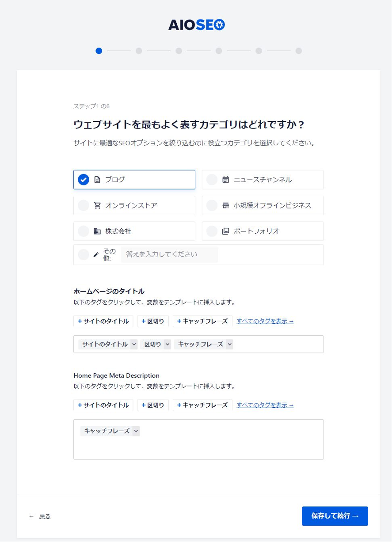Click the online store cart icon
The height and width of the screenshot is (542, 392).
(97, 205)
